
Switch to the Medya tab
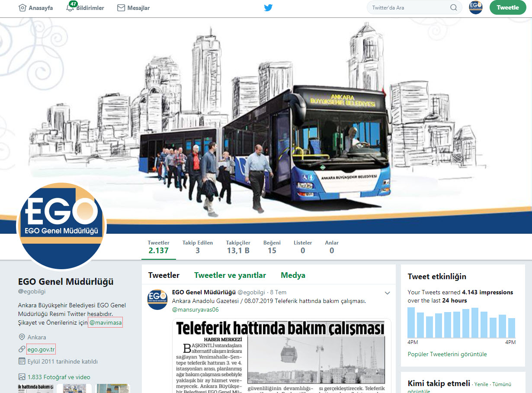(x=293, y=275)
